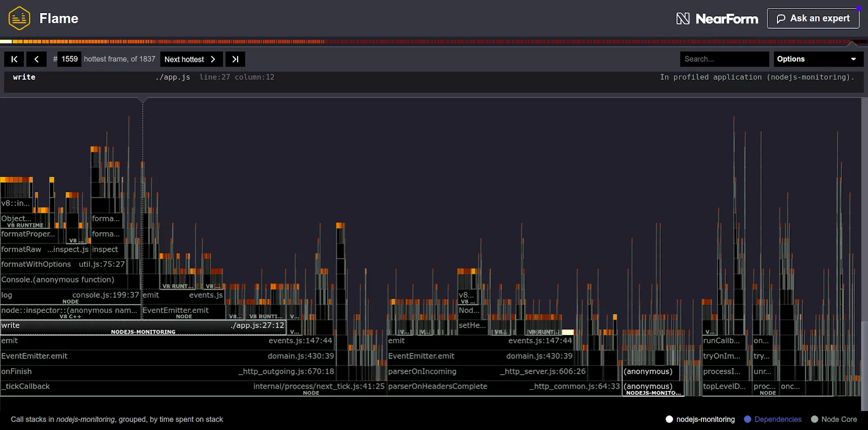Toggle nodejs-monitoring legend filter
The image size is (868, 430).
[700, 419]
